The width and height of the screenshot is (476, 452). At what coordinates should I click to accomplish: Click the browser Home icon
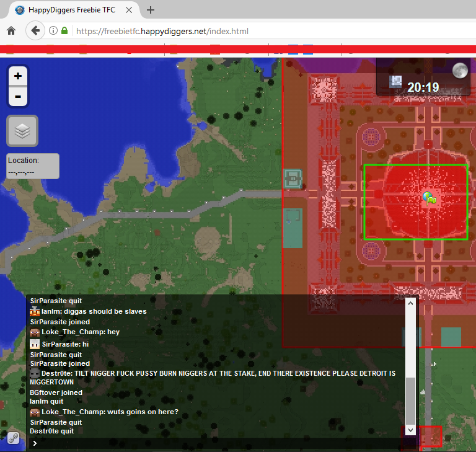click(11, 31)
